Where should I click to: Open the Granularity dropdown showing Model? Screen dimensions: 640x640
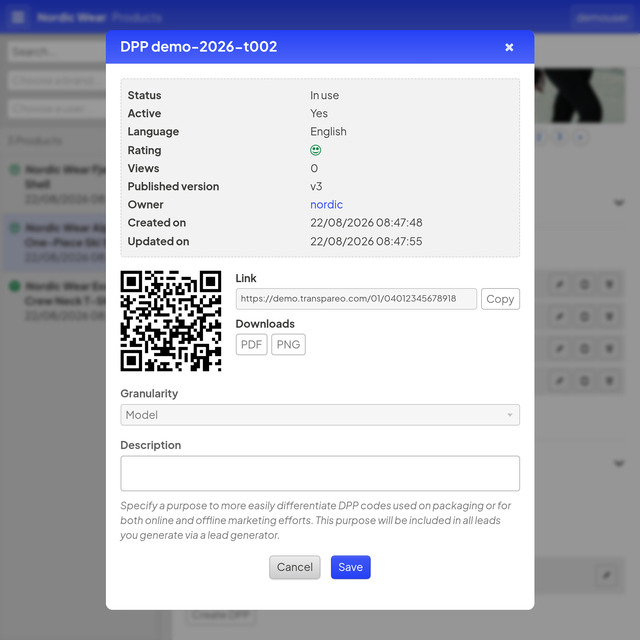click(x=320, y=415)
